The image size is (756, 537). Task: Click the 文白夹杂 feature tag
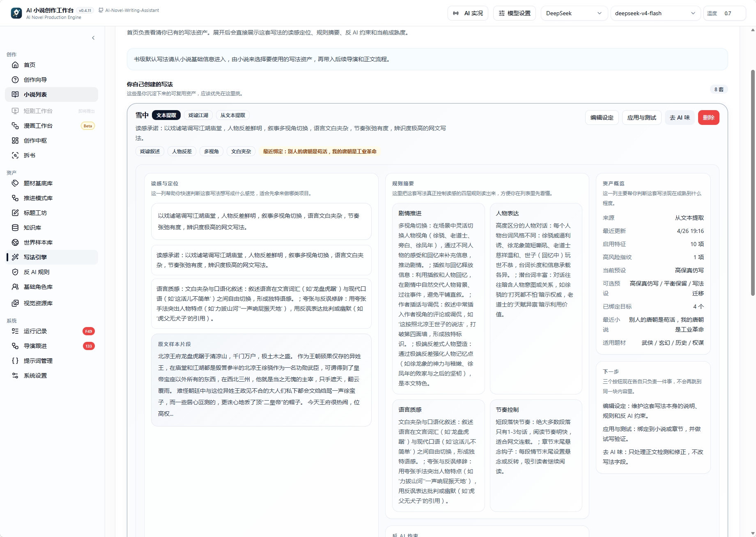click(241, 152)
